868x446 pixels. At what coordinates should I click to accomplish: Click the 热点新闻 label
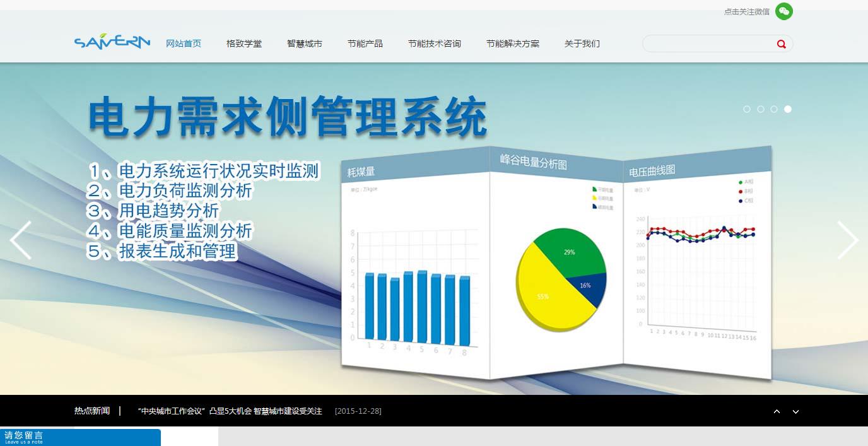point(92,411)
